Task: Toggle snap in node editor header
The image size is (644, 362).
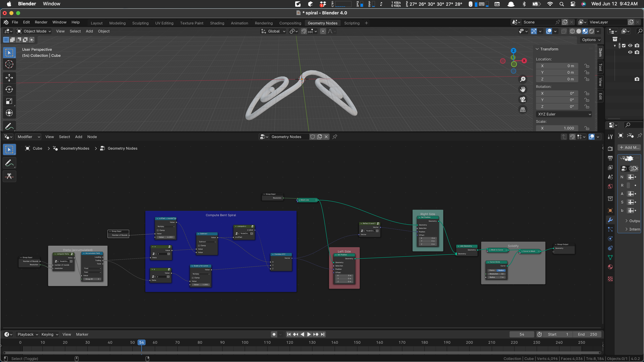Action: point(572,137)
